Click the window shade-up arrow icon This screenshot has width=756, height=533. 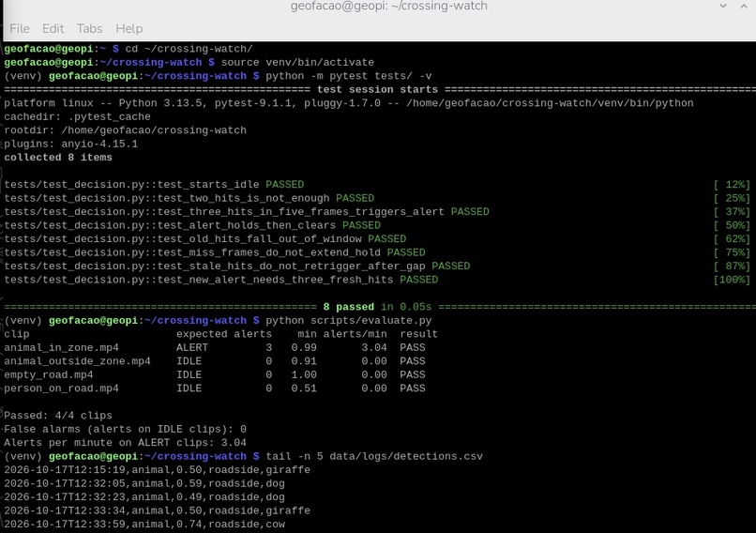744,6
